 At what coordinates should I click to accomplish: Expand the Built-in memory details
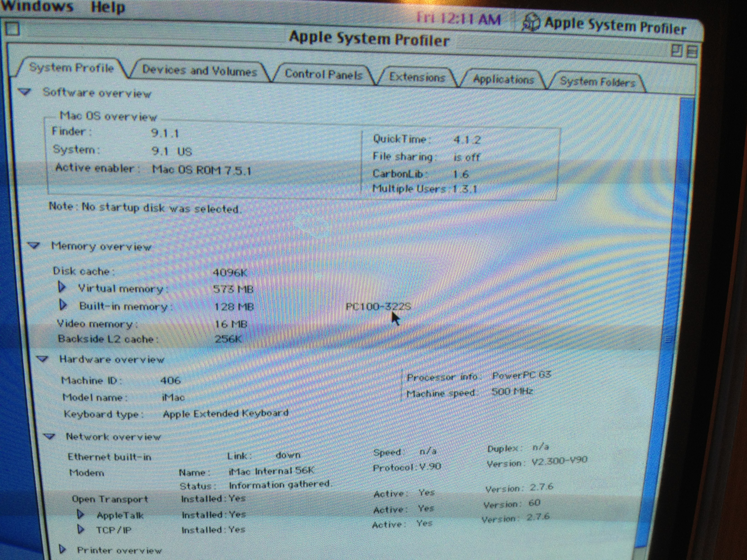pos(63,305)
